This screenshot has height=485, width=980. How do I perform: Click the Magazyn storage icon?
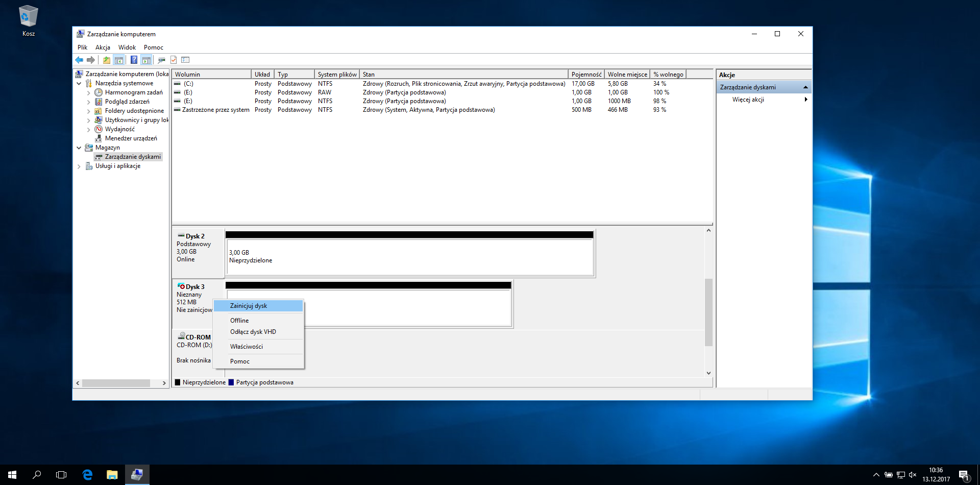(x=89, y=148)
